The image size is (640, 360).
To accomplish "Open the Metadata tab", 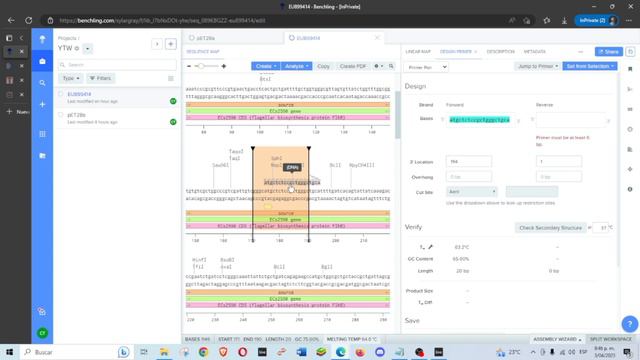I will (x=535, y=52).
